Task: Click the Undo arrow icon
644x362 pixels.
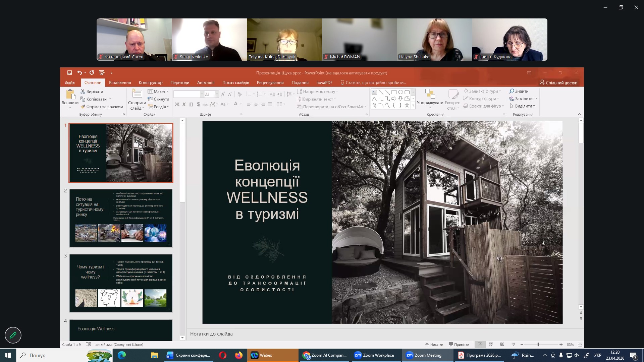Action: point(79,73)
